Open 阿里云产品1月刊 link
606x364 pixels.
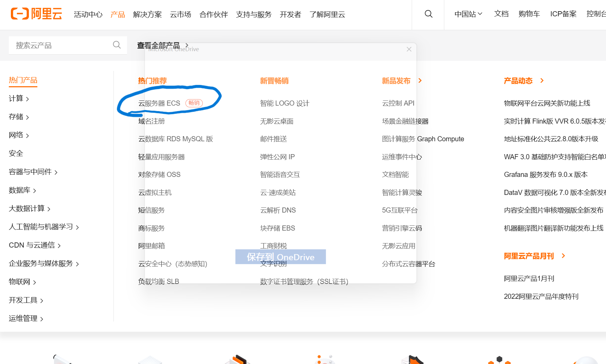[x=529, y=278]
